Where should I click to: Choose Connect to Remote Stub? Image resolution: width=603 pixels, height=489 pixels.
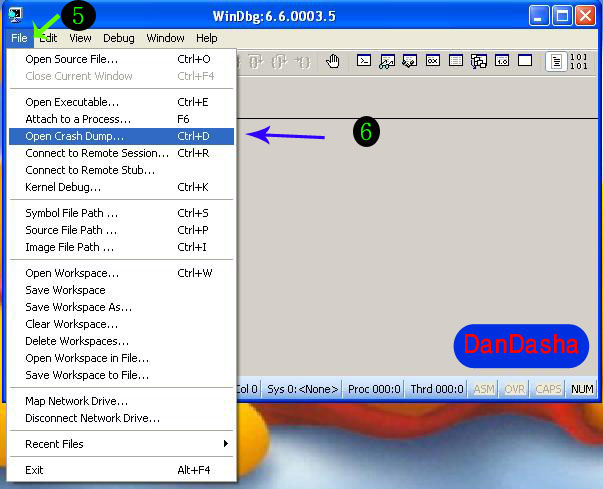tap(121, 170)
